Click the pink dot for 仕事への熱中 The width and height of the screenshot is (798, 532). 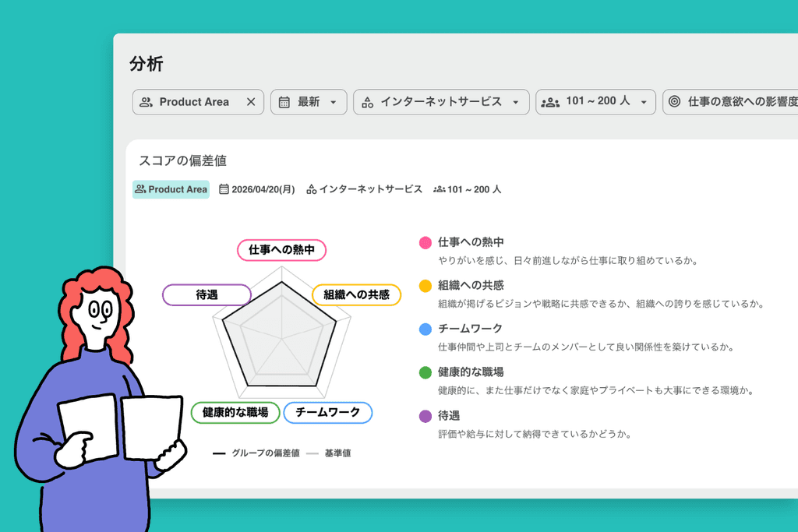[425, 242]
